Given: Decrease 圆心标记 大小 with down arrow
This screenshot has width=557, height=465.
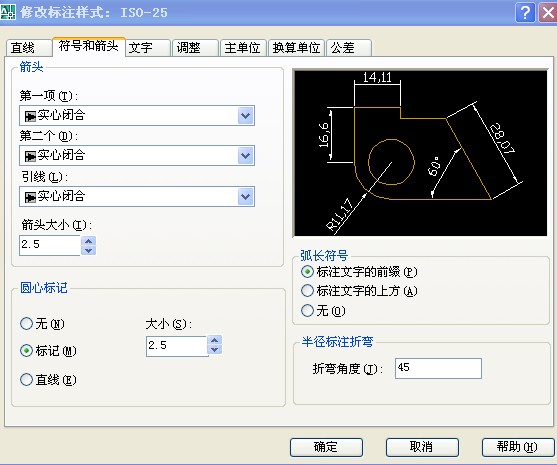Looking at the screenshot, I should click(215, 350).
